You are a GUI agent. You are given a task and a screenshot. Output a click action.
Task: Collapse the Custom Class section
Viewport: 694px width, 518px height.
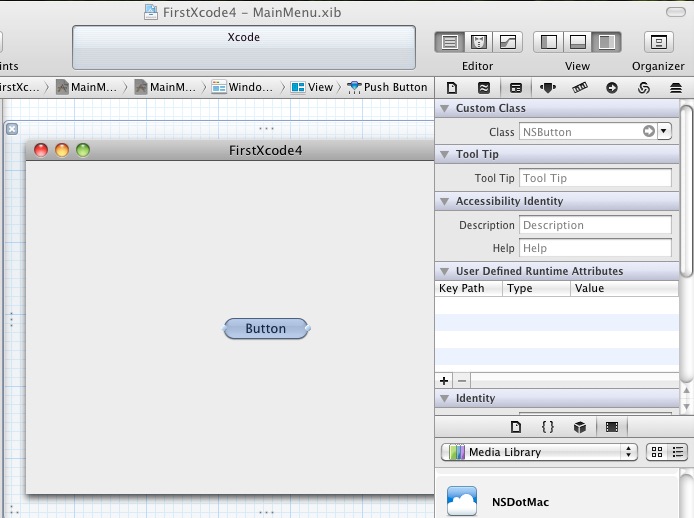445,108
